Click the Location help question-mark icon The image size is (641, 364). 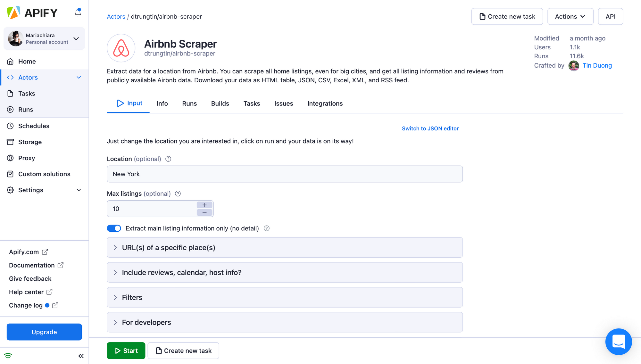(x=168, y=159)
